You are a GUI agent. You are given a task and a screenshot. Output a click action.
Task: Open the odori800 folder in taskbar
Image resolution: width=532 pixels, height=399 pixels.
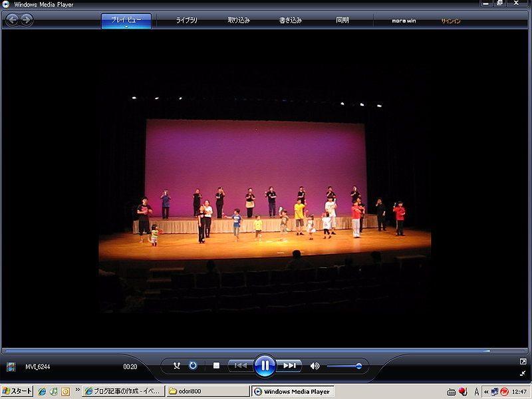point(208,391)
